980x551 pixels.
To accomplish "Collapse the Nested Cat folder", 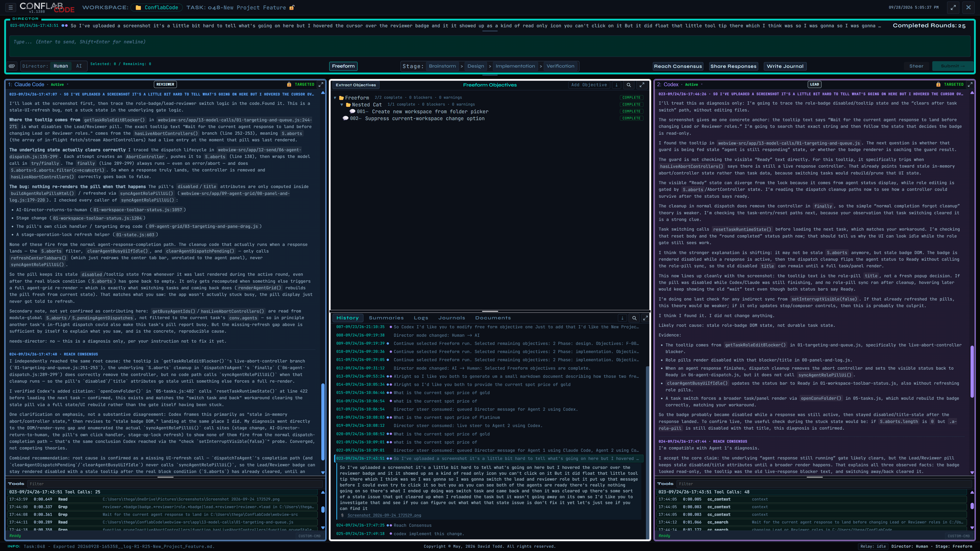I will 342,105.
